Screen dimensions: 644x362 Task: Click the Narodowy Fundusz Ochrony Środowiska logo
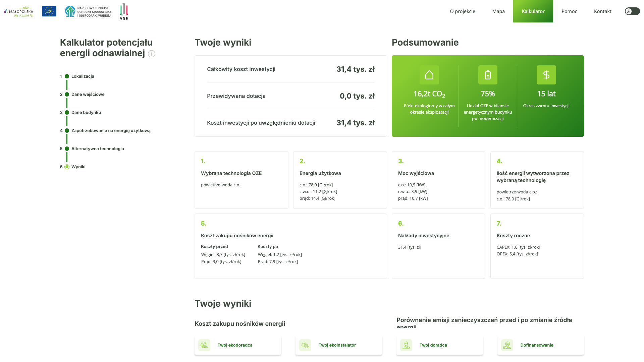click(88, 11)
